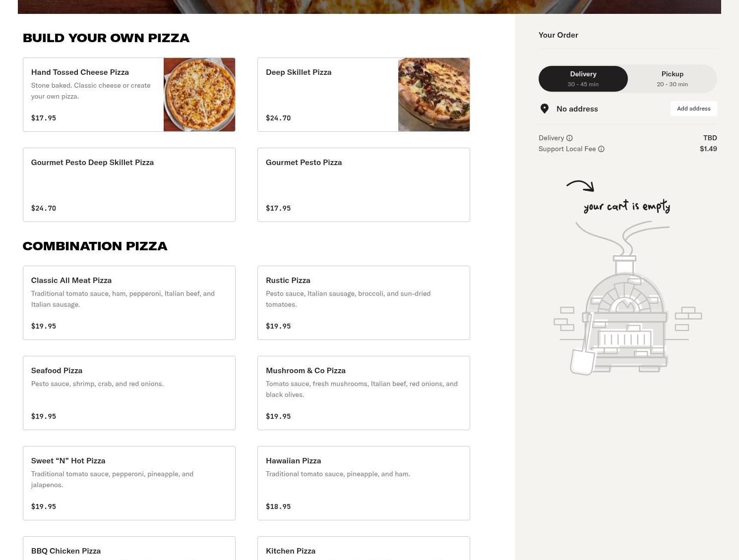Open the Mushroom & Co Pizza card
The height and width of the screenshot is (560, 739).
364,393
